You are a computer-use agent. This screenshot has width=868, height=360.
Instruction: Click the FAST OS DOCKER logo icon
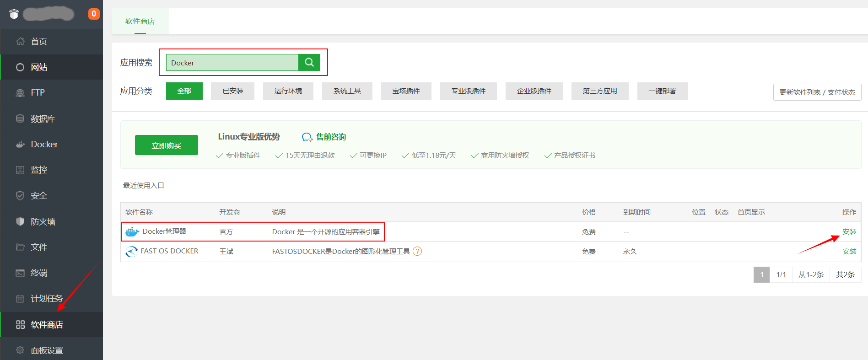pyautogui.click(x=131, y=252)
